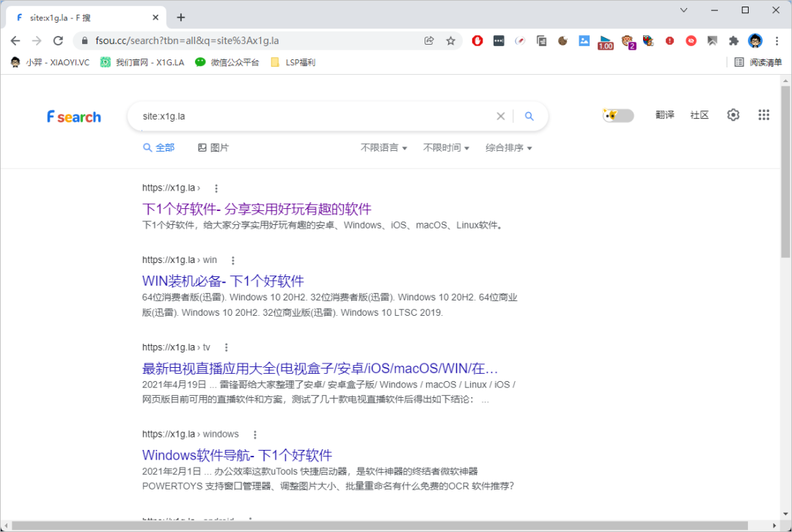
Task: Click the magnifier search button in search box
Action: pyautogui.click(x=529, y=116)
